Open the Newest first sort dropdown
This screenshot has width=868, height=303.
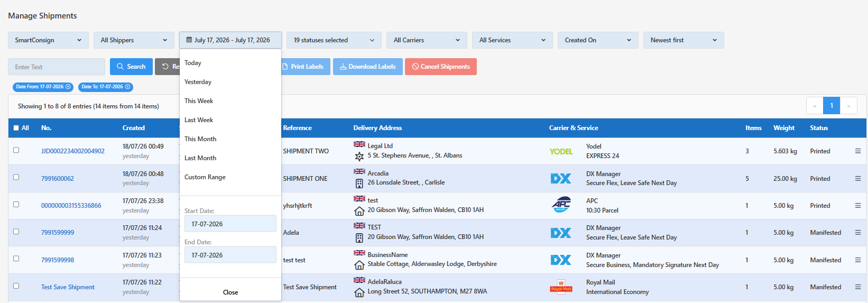684,40
